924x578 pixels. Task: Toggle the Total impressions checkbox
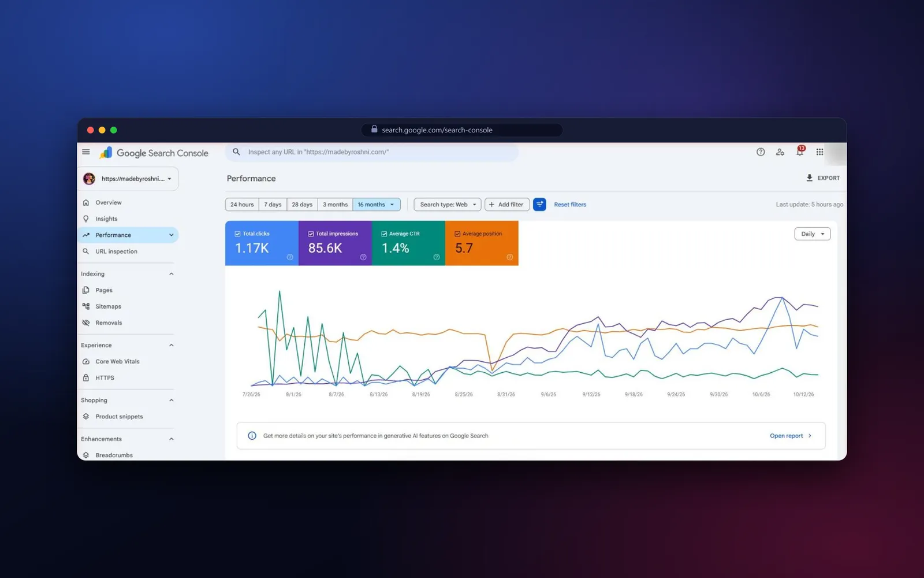[311, 234]
